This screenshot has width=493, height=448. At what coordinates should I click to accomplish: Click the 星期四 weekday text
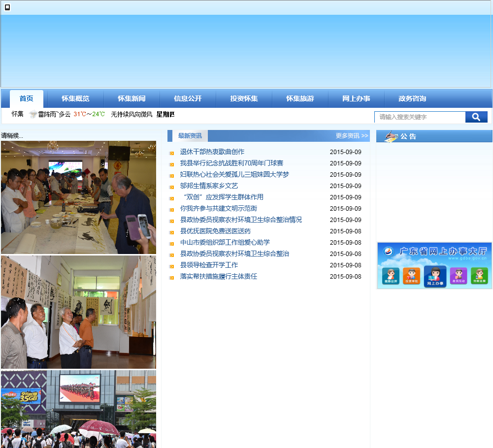pyautogui.click(x=165, y=114)
